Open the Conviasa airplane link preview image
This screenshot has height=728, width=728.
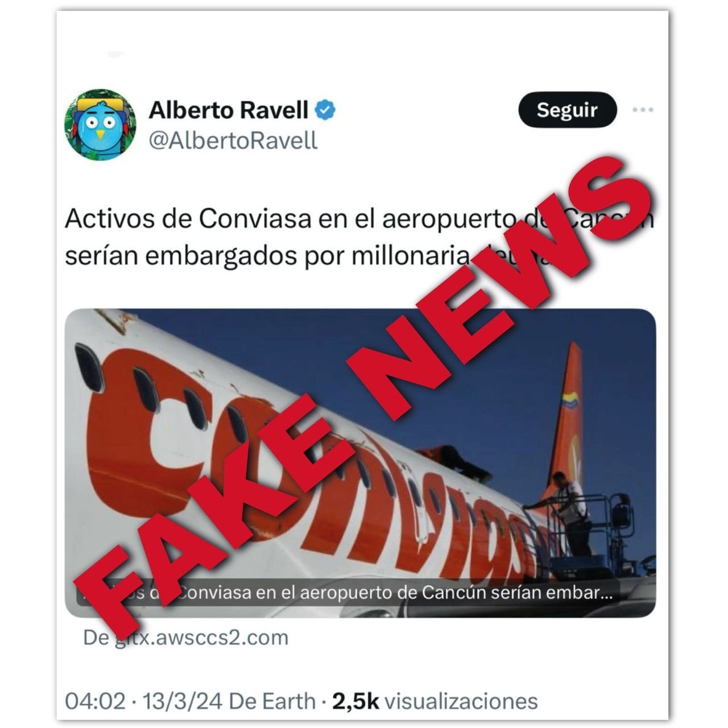360,462
